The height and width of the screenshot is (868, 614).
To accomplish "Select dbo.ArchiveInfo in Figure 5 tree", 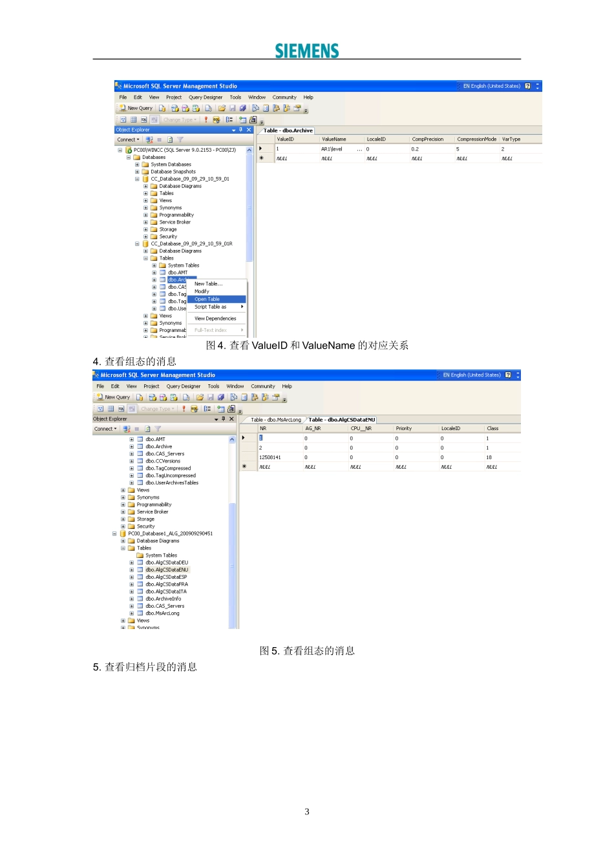I will [x=163, y=599].
